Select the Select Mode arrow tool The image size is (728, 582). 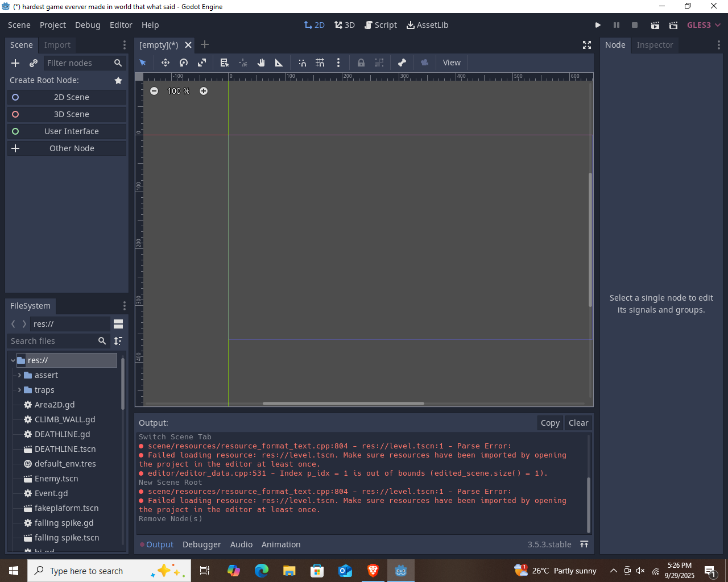(x=143, y=63)
